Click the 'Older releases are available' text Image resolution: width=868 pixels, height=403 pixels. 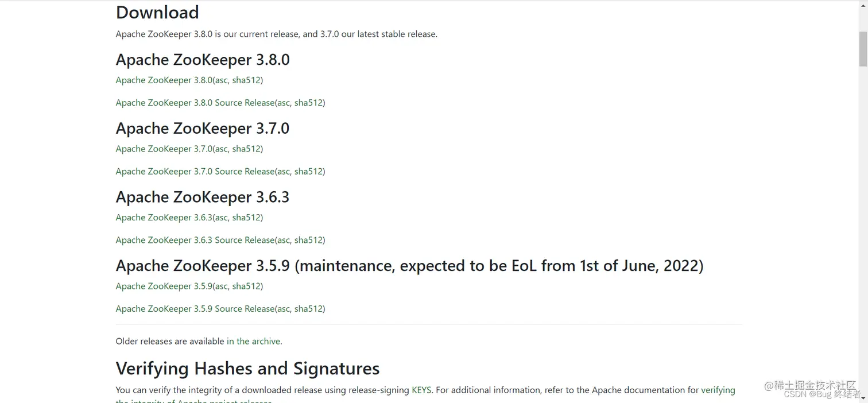point(170,341)
